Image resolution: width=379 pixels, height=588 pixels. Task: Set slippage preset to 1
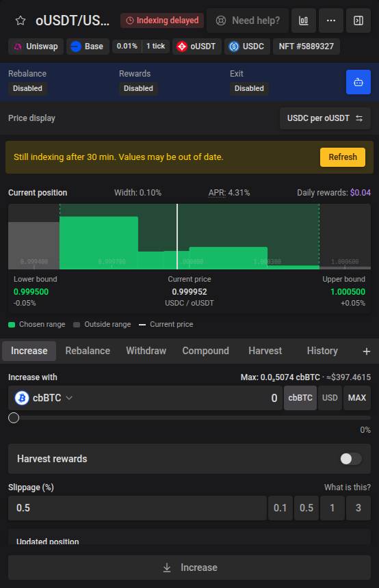click(332, 508)
